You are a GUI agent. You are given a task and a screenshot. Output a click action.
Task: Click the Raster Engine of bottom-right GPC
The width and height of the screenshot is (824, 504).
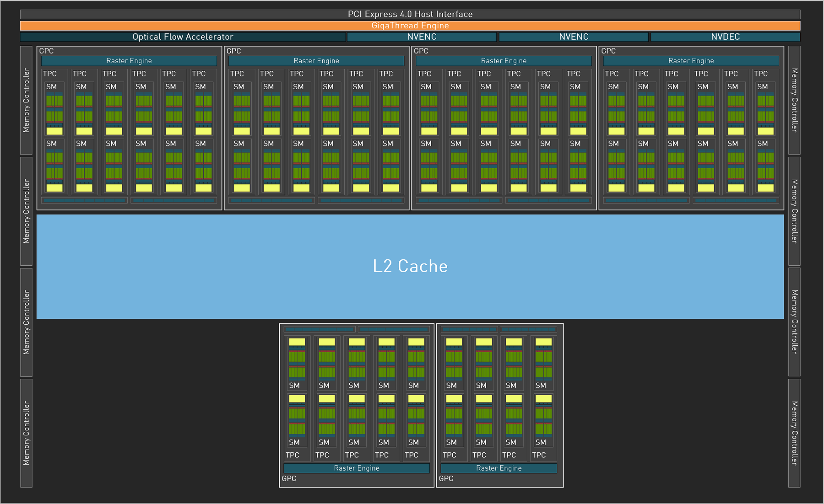(499, 468)
